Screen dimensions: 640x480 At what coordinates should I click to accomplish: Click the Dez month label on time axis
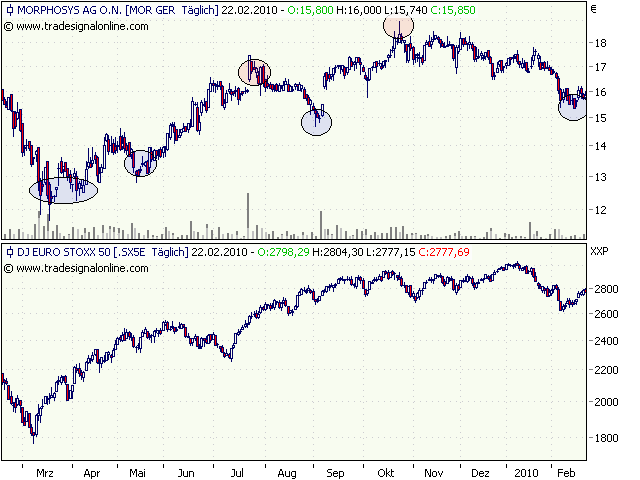click(480, 473)
